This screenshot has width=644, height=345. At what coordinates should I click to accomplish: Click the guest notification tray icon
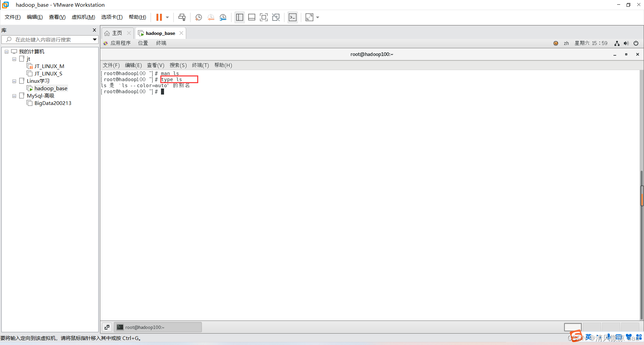click(556, 43)
